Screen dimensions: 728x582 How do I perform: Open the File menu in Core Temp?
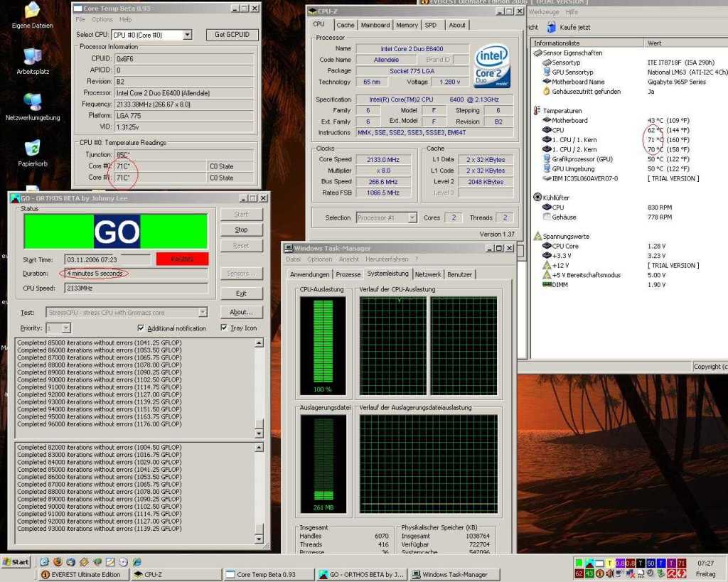tap(80, 19)
